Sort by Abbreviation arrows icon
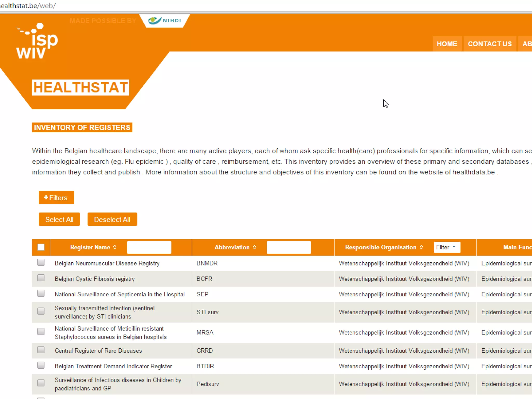This screenshot has height=399, width=532. click(x=255, y=247)
